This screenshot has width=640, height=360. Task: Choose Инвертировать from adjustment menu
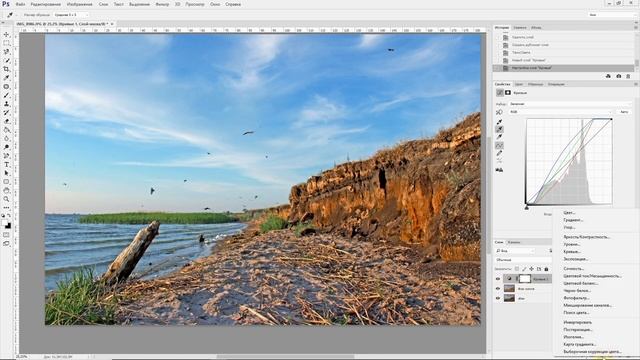[578, 322]
